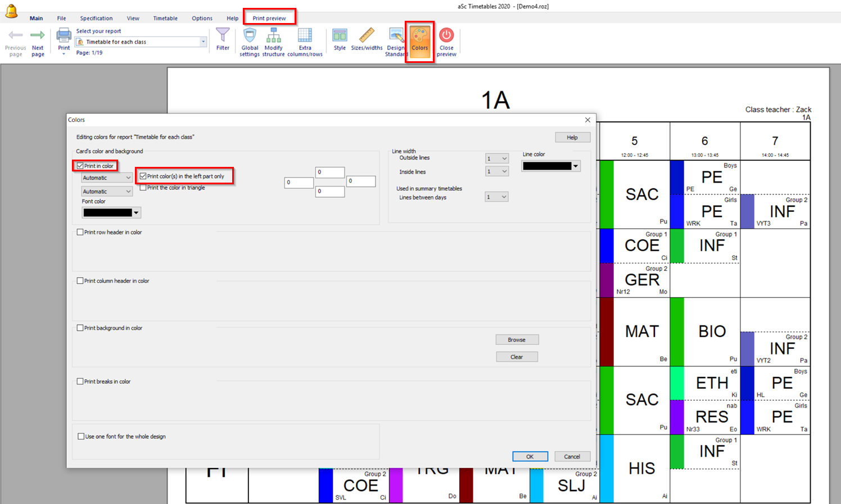Go to Next page

click(x=38, y=37)
